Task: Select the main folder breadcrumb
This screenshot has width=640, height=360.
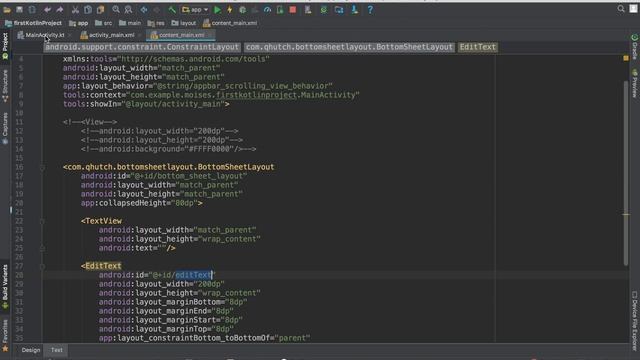Action: point(130,23)
